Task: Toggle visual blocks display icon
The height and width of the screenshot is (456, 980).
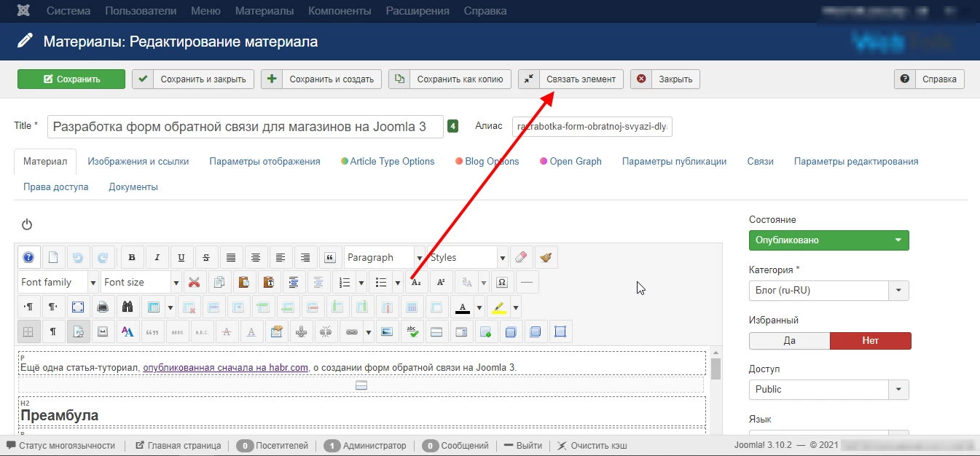Action: click(77, 331)
